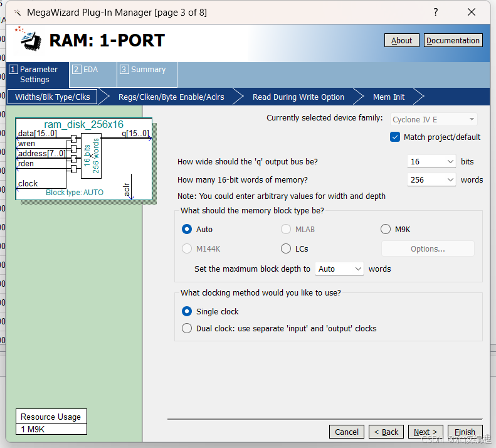
Task: Click the EDA step number icon
Action: click(77, 70)
